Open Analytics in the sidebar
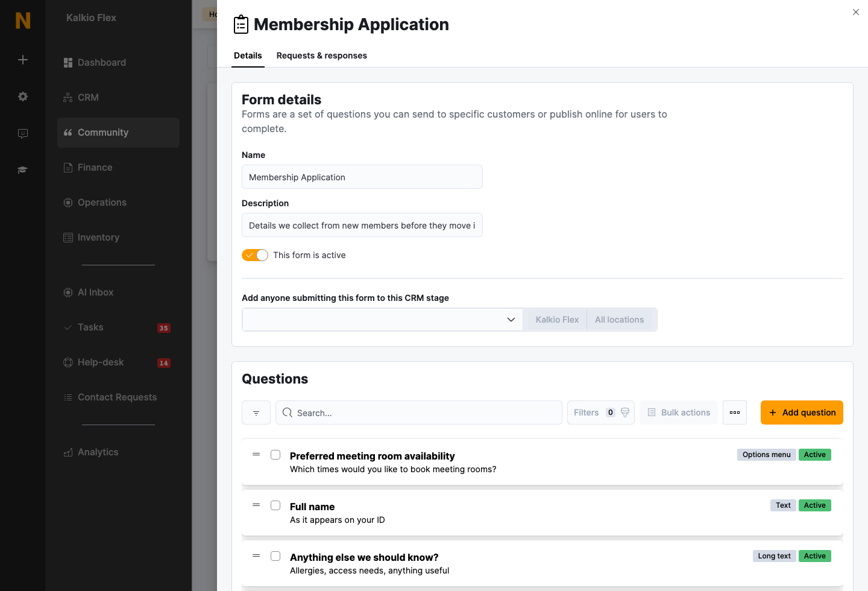Viewport: 868px width, 591px height. coord(118,452)
